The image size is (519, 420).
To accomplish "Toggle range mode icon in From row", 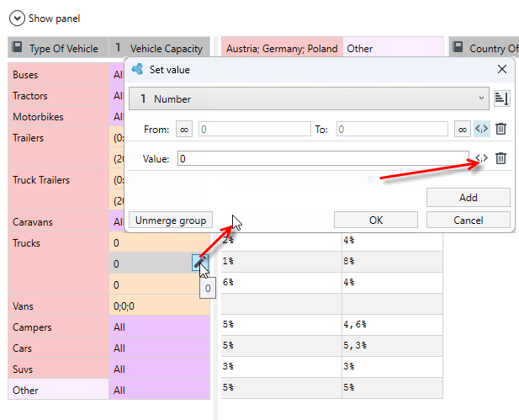I will click(482, 129).
